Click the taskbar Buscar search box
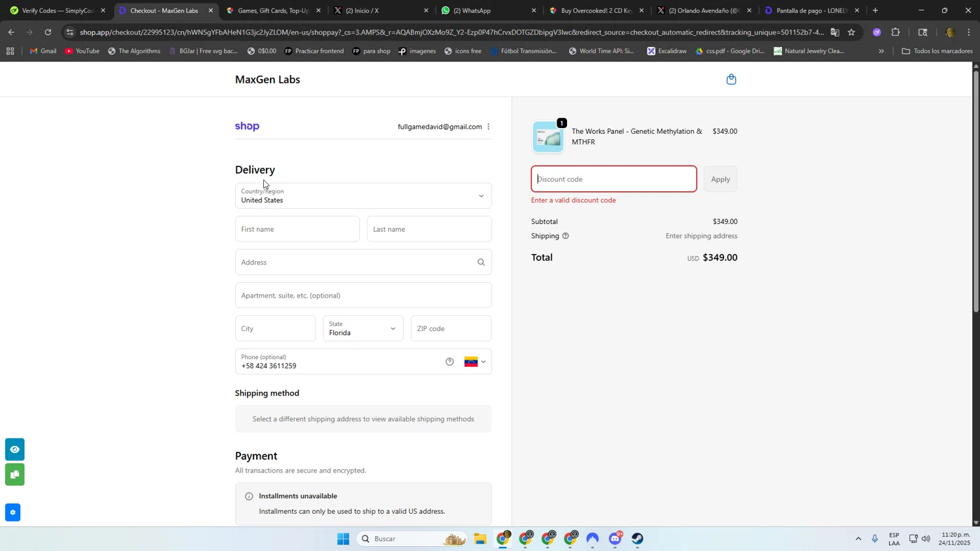The width and height of the screenshot is (980, 551). point(412,539)
